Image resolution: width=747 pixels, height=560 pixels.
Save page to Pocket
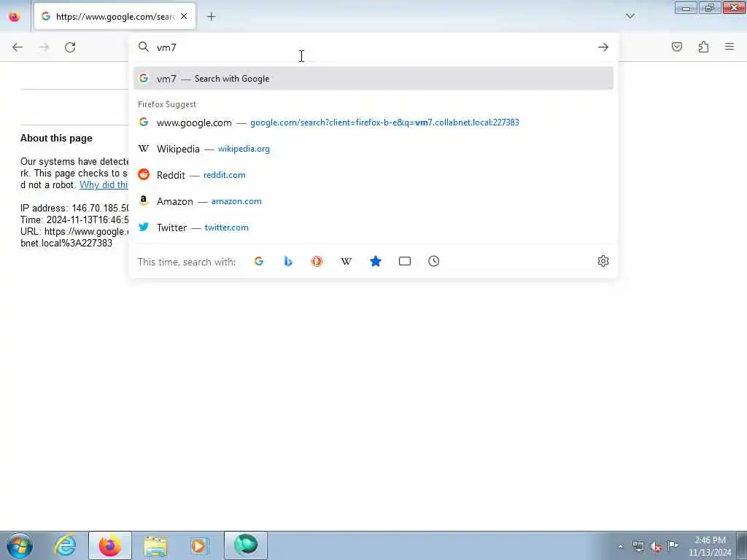pyautogui.click(x=677, y=47)
